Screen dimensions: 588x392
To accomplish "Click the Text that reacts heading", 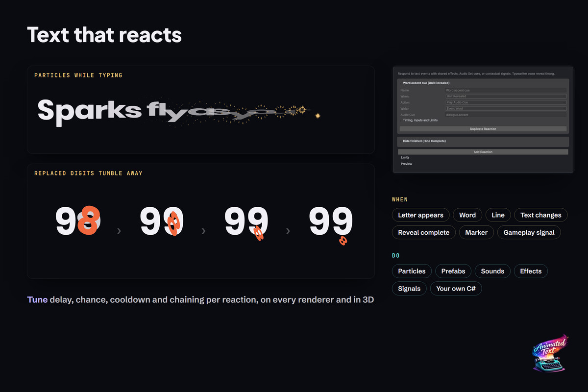I will tap(104, 35).
